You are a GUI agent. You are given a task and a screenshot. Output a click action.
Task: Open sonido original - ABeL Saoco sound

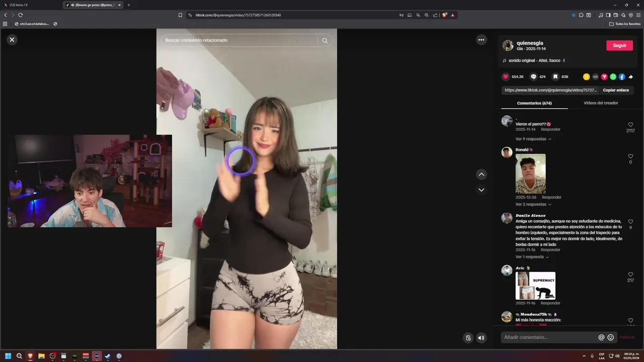click(534, 60)
